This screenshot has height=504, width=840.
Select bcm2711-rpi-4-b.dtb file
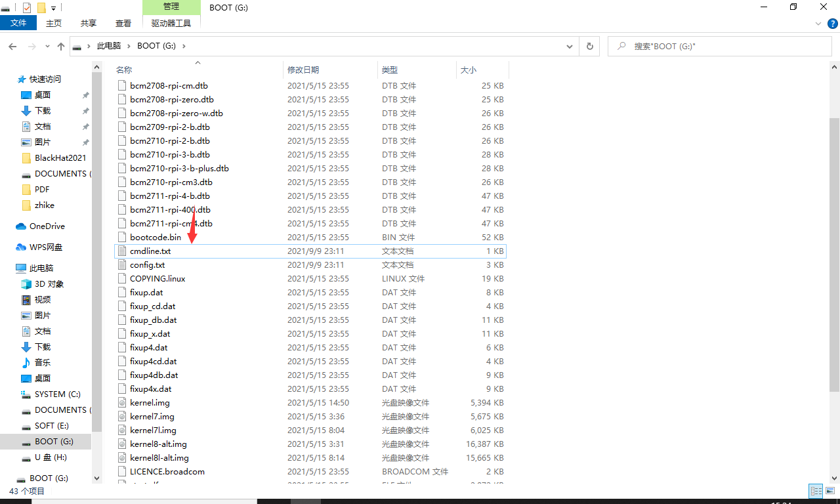pyautogui.click(x=170, y=196)
